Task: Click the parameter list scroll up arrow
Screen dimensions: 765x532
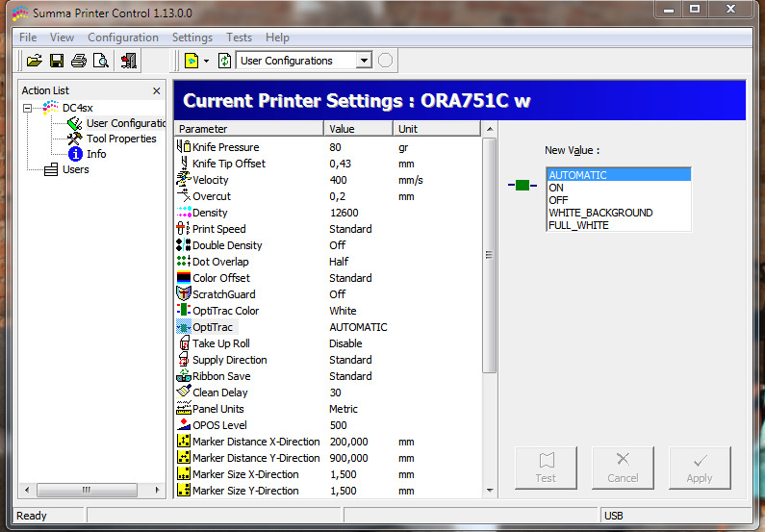Action: [x=490, y=129]
